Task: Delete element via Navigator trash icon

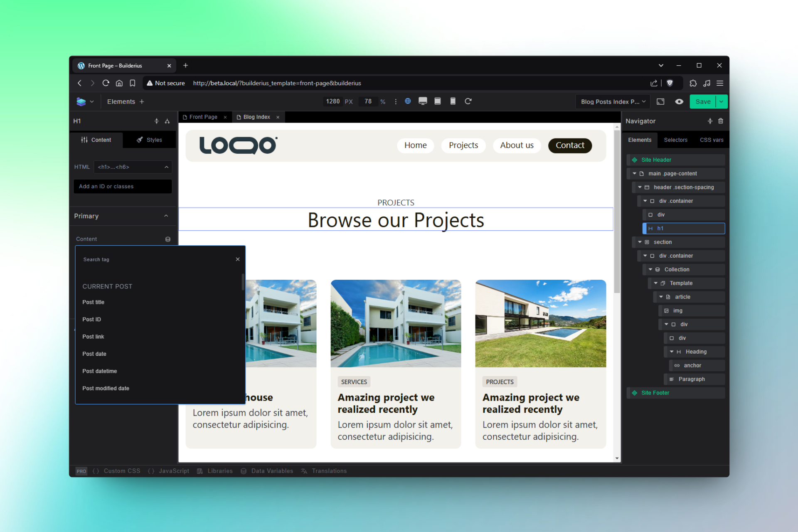Action: [721, 121]
